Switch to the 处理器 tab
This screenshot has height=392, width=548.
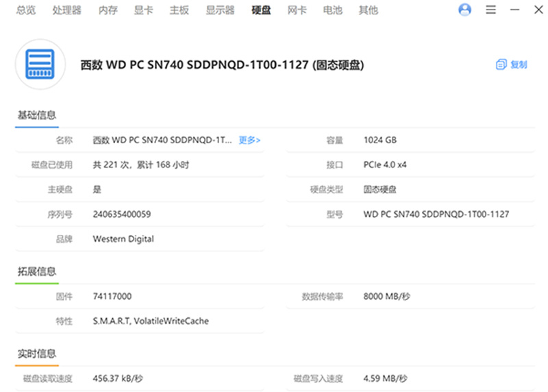[x=66, y=10]
